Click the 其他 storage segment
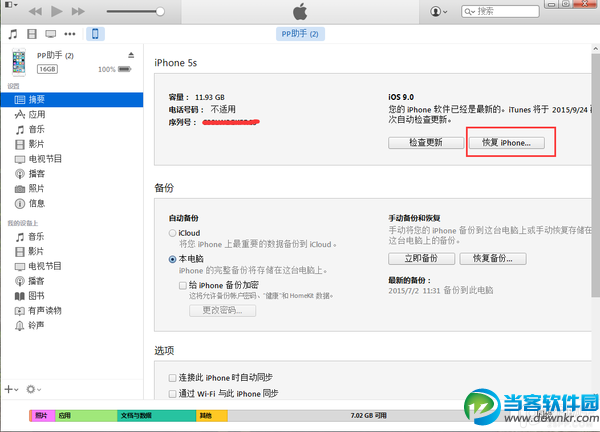 [x=212, y=416]
